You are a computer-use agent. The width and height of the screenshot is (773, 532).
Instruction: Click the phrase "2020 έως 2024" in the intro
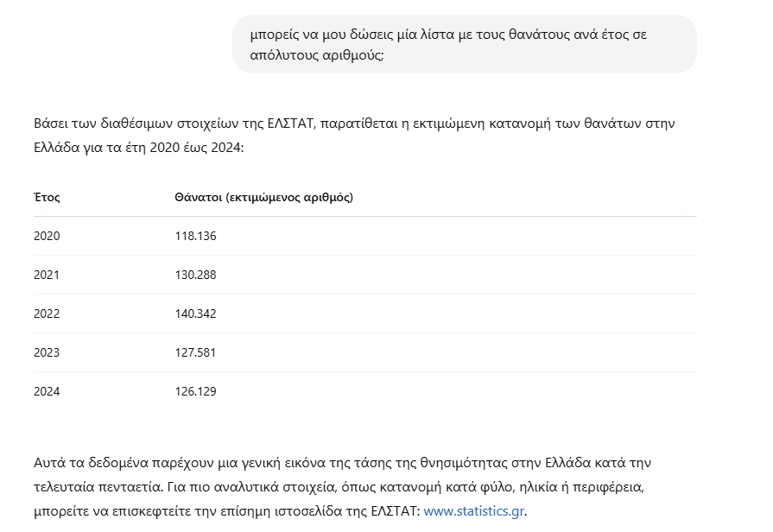200,148
